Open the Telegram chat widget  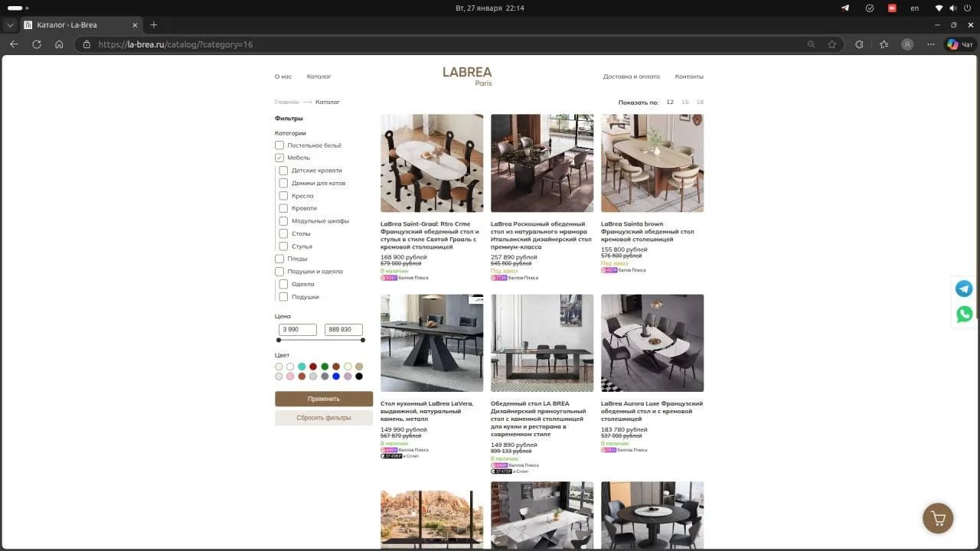pos(965,289)
